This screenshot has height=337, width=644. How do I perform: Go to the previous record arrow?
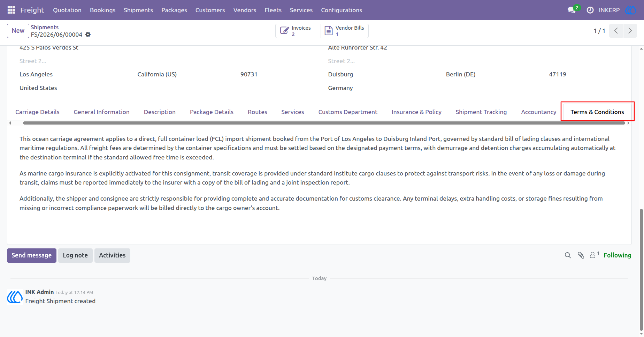[616, 31]
